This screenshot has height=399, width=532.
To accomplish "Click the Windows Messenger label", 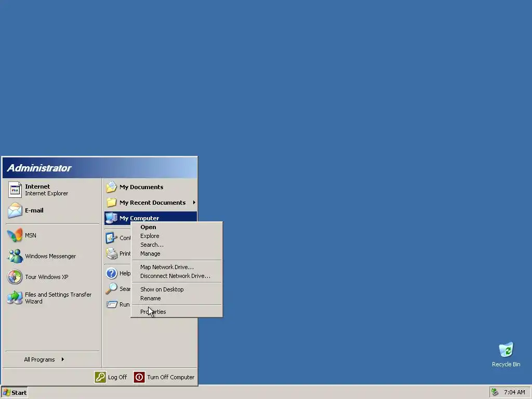I will (50, 256).
